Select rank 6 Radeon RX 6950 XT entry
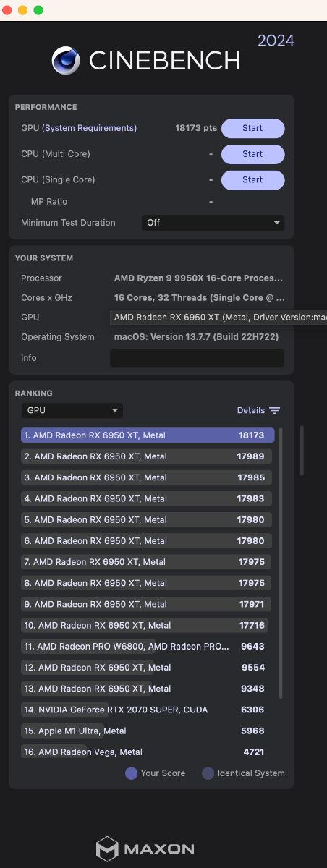The image size is (327, 868). point(148,541)
